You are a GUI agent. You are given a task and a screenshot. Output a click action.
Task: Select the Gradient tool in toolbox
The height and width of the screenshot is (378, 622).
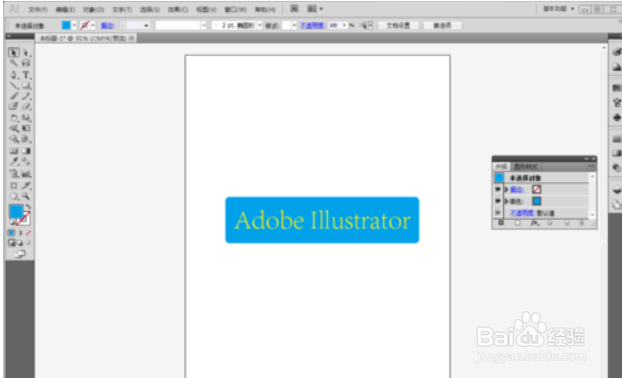pyautogui.click(x=26, y=151)
